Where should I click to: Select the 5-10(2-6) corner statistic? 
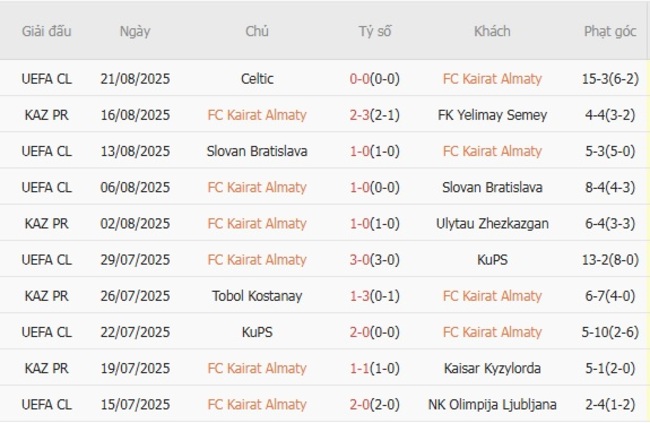coord(610,332)
